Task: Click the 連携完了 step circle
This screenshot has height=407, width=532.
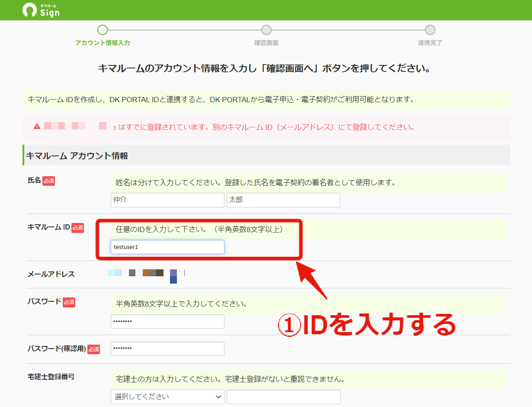Action: [x=430, y=30]
